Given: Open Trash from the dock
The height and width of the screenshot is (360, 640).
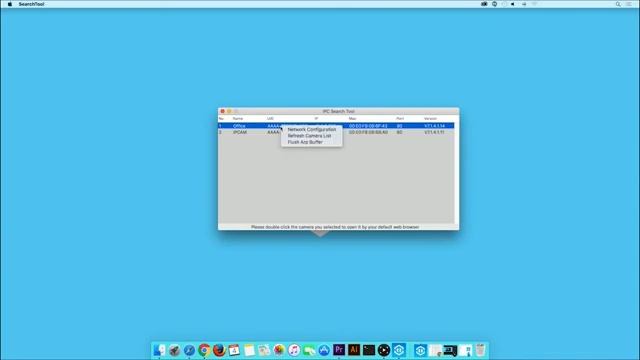Looking at the screenshot, I should coord(480,350).
